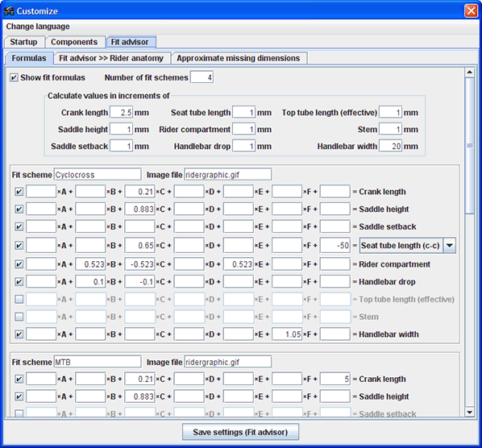The width and height of the screenshot is (482, 448).
Task: Click the Cyclocross Image file field
Action: [x=228, y=175]
